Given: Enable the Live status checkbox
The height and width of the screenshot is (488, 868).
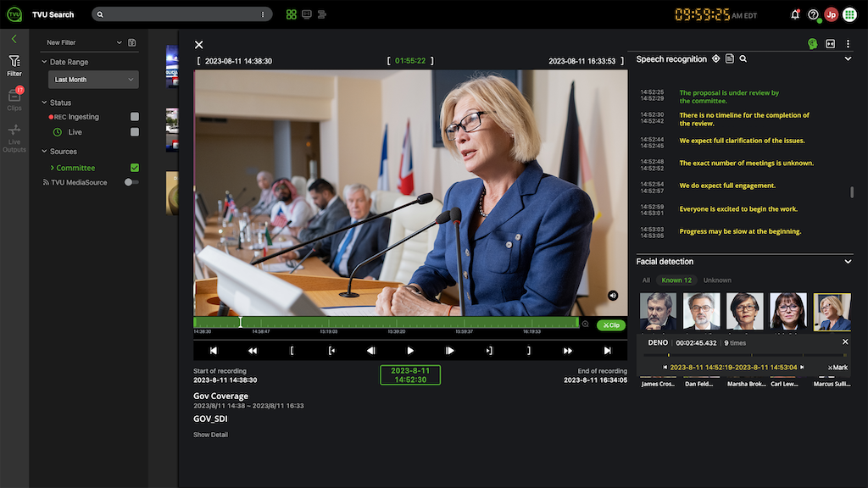Looking at the screenshot, I should (133, 131).
